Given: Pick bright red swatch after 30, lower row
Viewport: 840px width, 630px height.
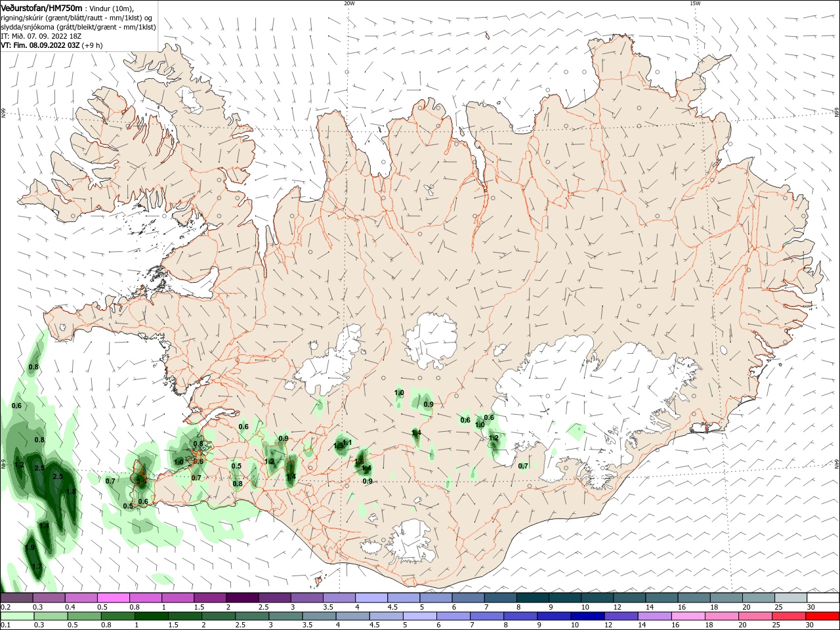Looking at the screenshot, I should coord(823,617).
